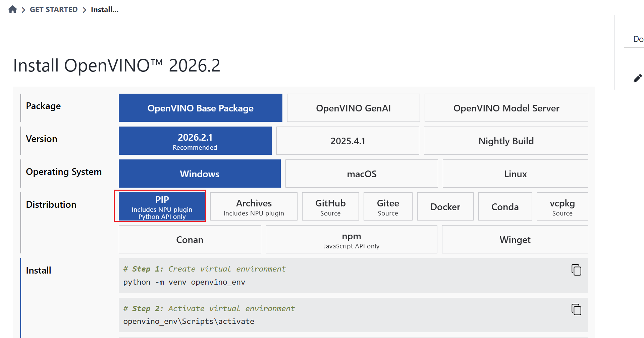Choose macOS as operating system

coord(362,174)
